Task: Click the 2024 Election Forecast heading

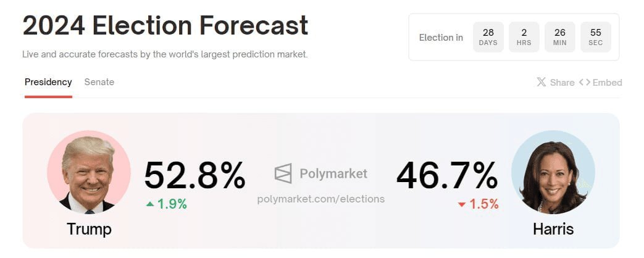Action: pyautogui.click(x=165, y=25)
